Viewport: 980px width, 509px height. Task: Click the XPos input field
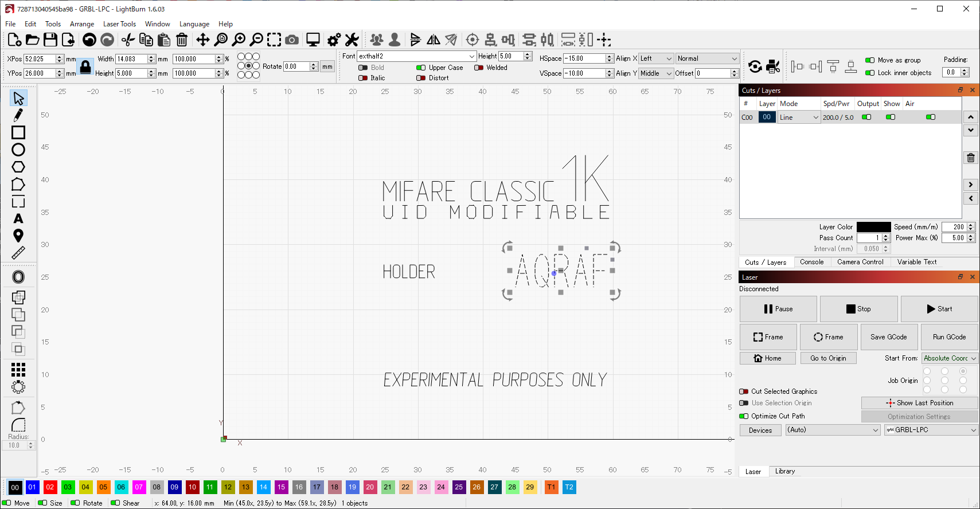pyautogui.click(x=39, y=59)
